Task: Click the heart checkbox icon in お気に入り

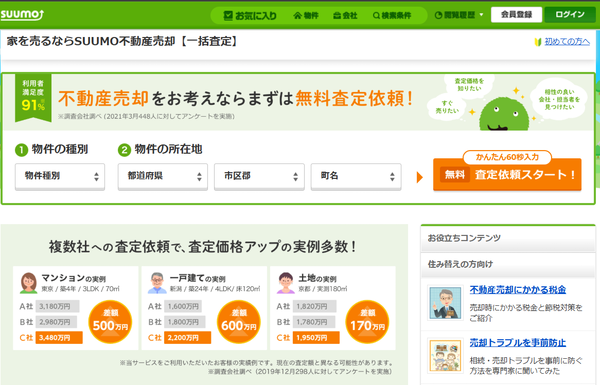Action: pyautogui.click(x=228, y=16)
